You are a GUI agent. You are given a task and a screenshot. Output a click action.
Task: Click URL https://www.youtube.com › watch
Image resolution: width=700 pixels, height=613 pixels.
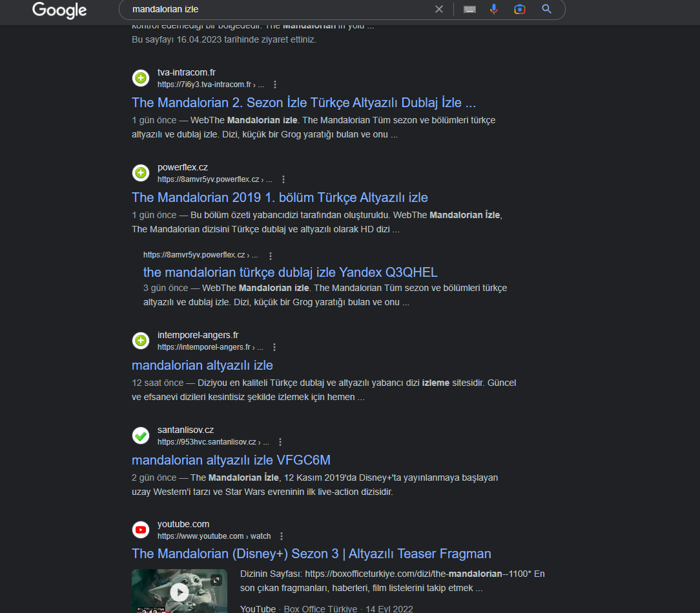(x=214, y=536)
